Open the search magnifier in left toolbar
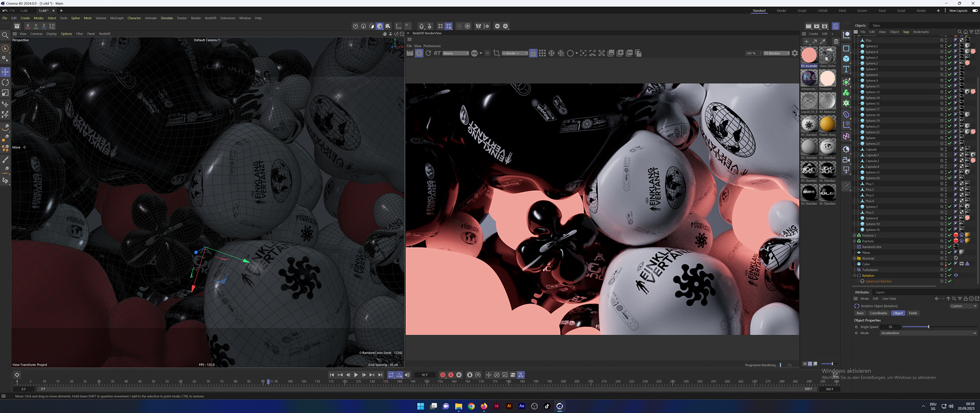 pos(5,35)
